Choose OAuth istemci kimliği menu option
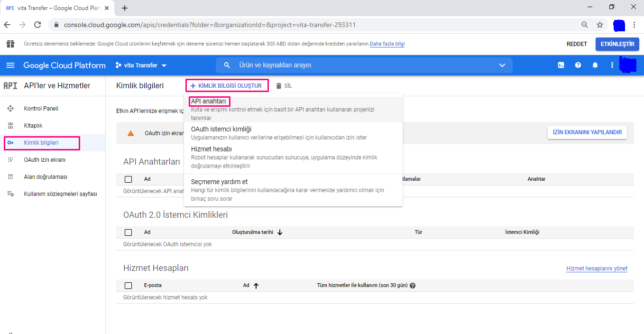This screenshot has width=644, height=334. click(221, 129)
